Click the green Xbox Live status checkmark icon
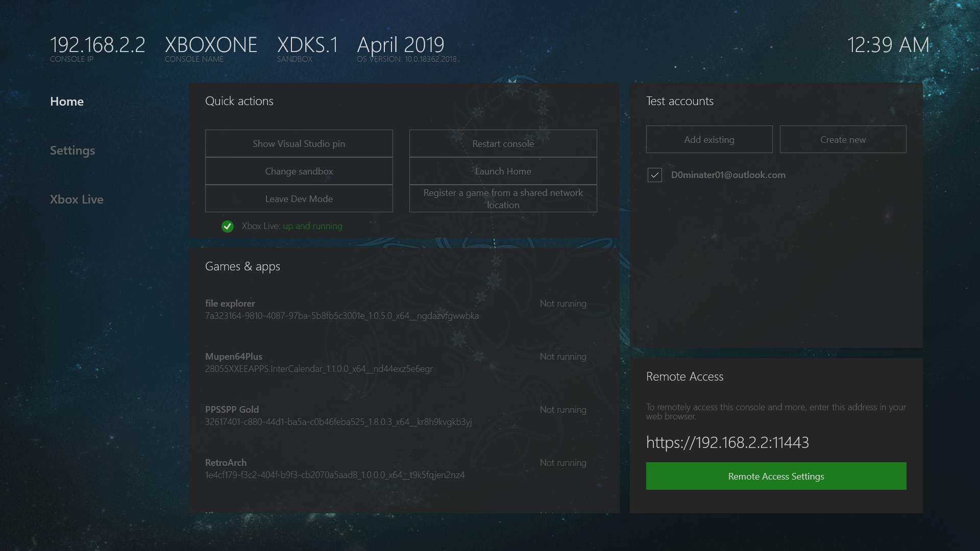 (227, 226)
